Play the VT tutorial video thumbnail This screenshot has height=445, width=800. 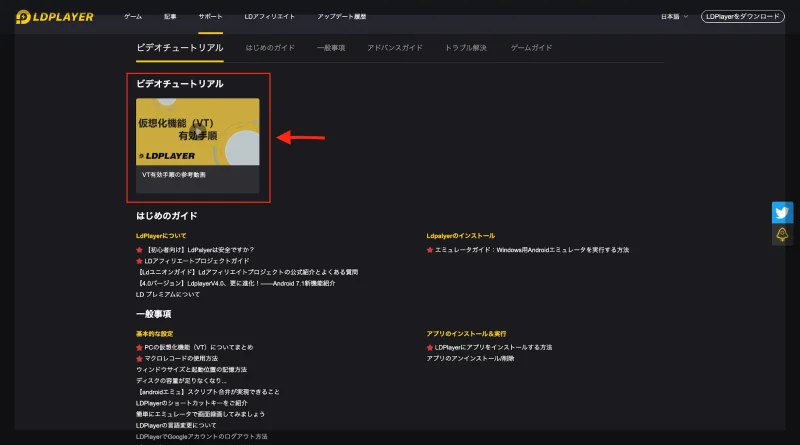(197, 132)
